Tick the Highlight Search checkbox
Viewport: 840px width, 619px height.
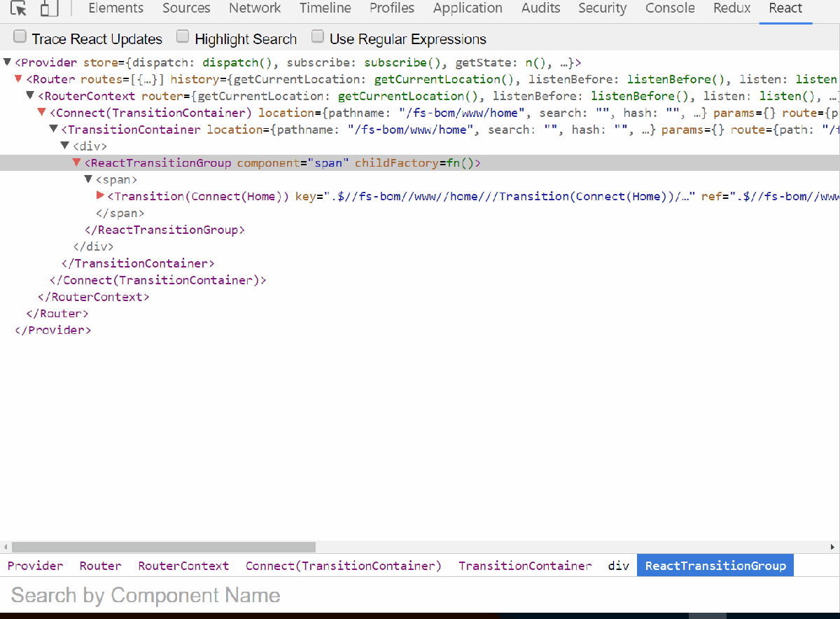183,36
